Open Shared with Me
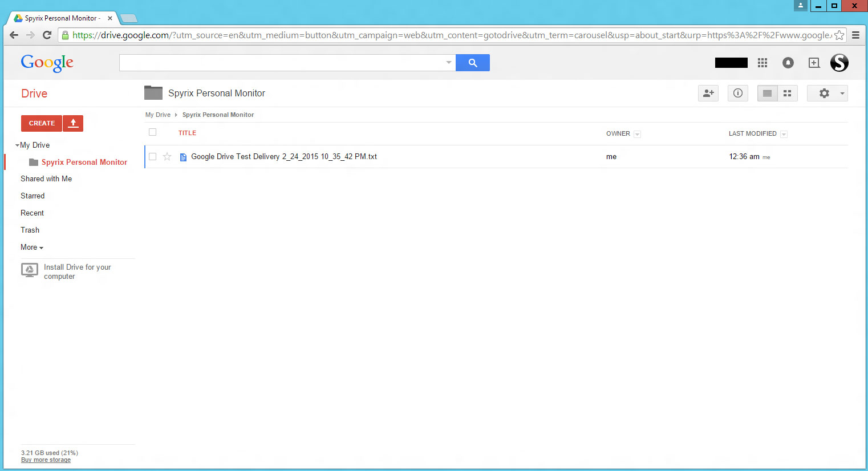The width and height of the screenshot is (868, 471). [x=46, y=179]
